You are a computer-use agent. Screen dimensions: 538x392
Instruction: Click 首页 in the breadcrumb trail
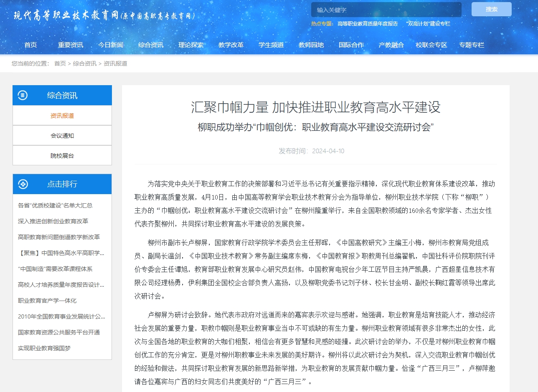click(x=60, y=63)
